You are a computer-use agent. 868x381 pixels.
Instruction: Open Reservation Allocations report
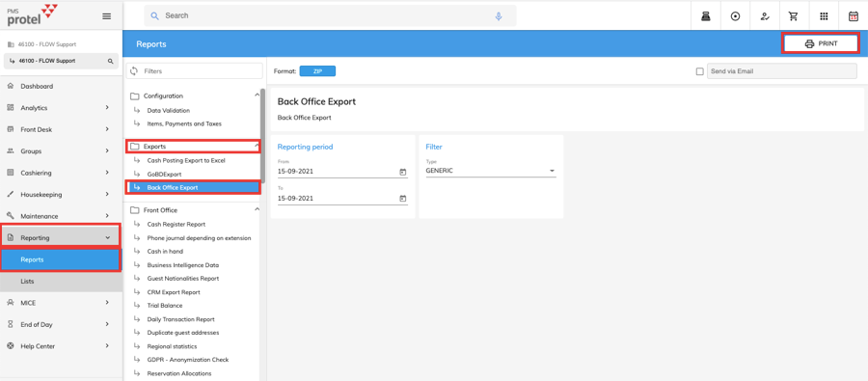click(179, 373)
